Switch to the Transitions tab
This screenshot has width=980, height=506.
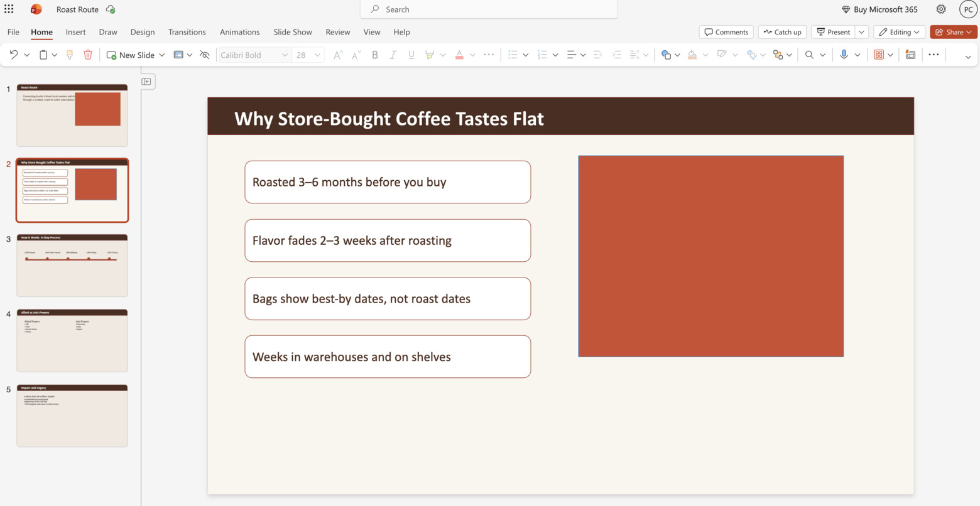point(187,32)
